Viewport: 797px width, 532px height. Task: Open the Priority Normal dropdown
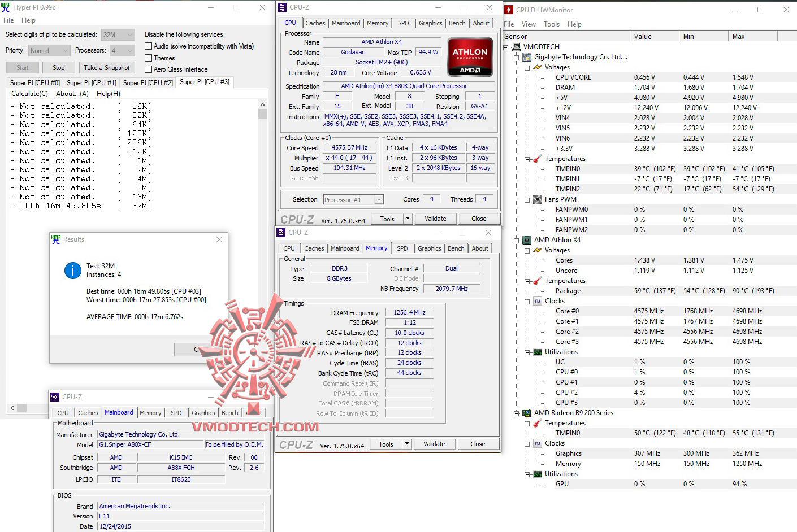coord(49,51)
